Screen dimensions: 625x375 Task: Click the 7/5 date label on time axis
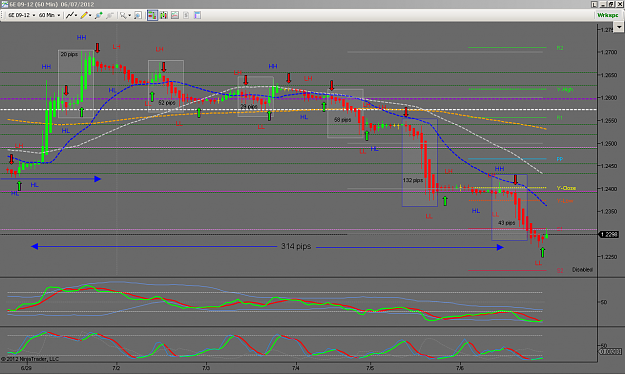tap(369, 368)
